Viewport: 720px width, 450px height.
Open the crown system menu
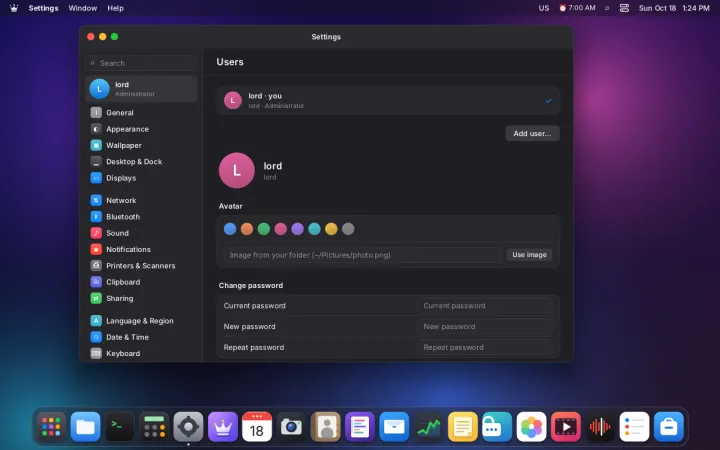14,8
